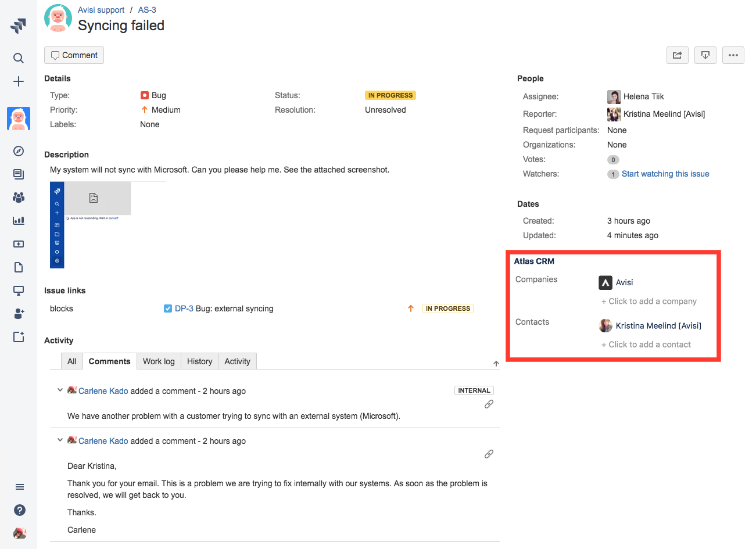The image size is (756, 549).
Task: Click the Medium priority value
Action: point(166,110)
